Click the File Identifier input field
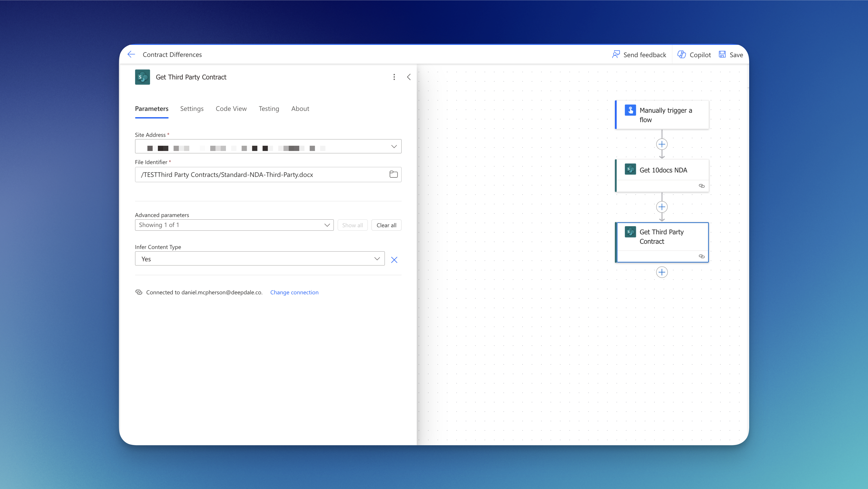Screen dimensions: 868x489 click(259, 175)
